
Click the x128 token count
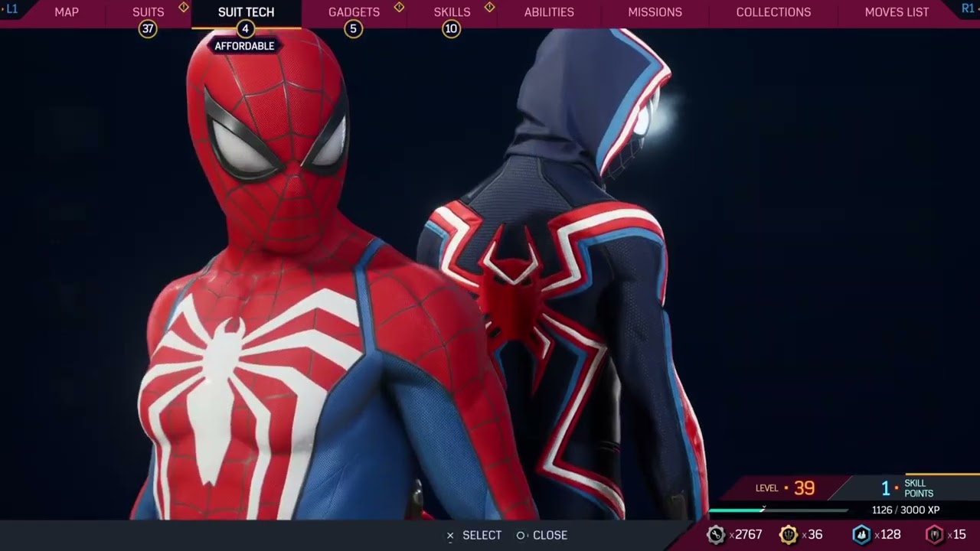point(888,535)
